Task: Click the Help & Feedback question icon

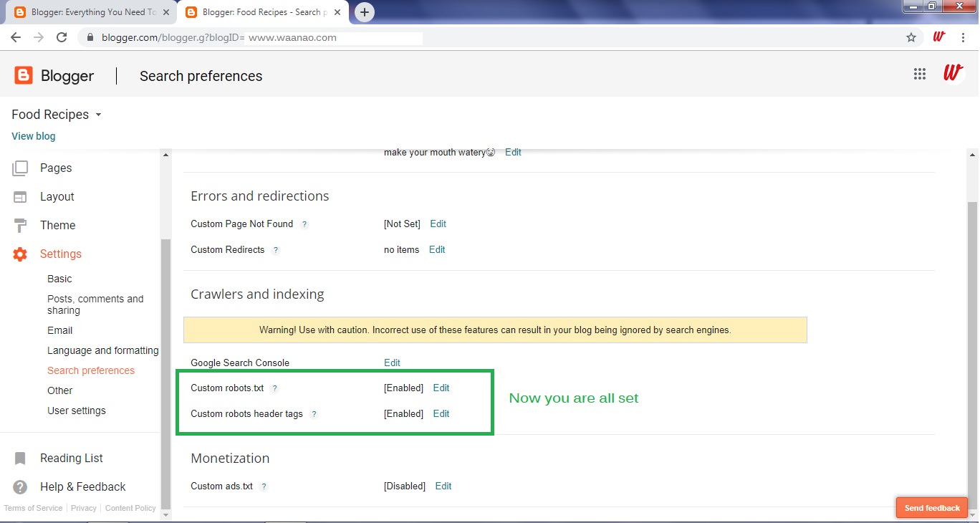Action: [x=20, y=487]
